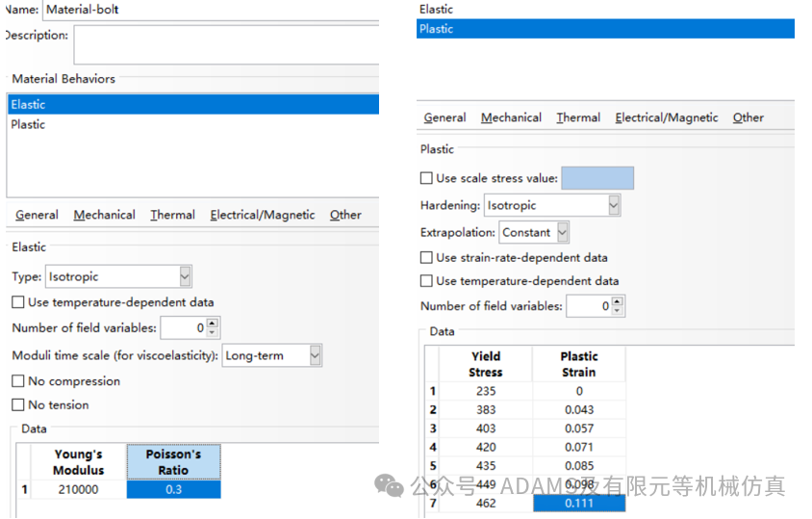Screen dimensions: 812x519
Task: Open the General menu in the Elastic panel
Action: [x=37, y=215]
